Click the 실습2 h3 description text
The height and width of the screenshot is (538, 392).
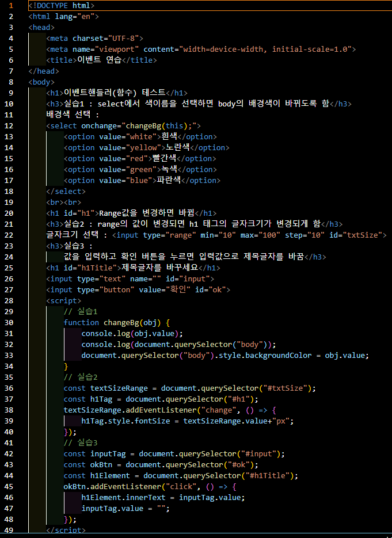point(192,224)
